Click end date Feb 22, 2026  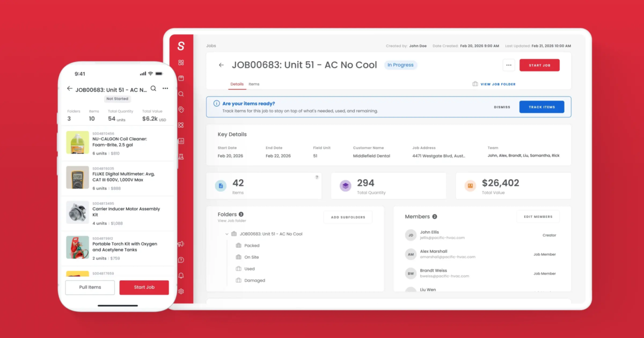click(278, 156)
